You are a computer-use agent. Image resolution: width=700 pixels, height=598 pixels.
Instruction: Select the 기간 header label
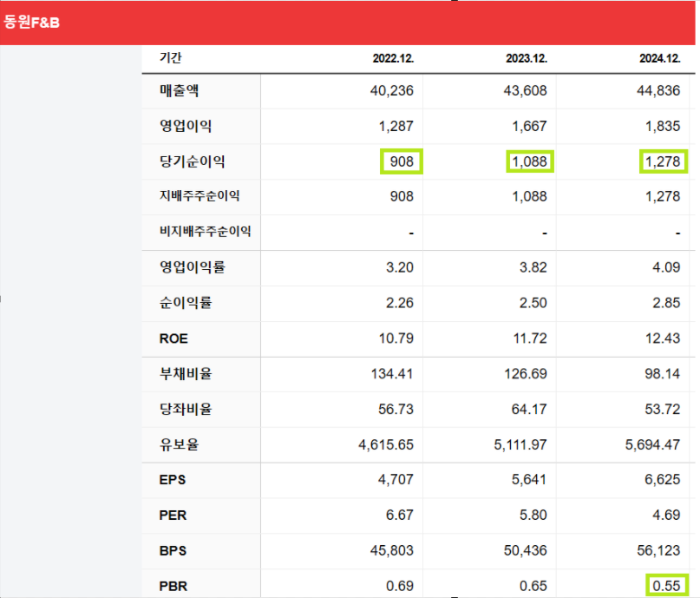pyautogui.click(x=171, y=57)
